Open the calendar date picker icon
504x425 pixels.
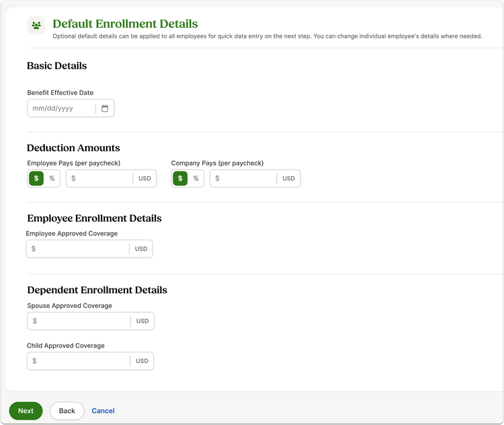[105, 108]
